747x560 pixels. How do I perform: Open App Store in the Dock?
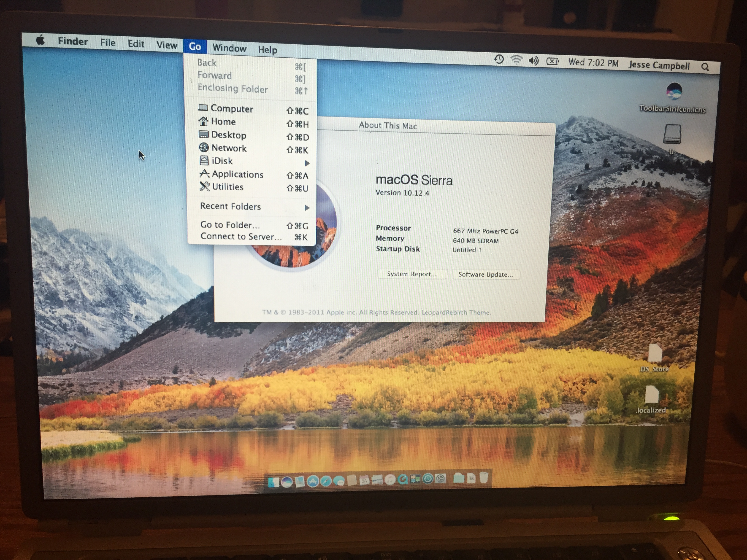click(x=313, y=481)
